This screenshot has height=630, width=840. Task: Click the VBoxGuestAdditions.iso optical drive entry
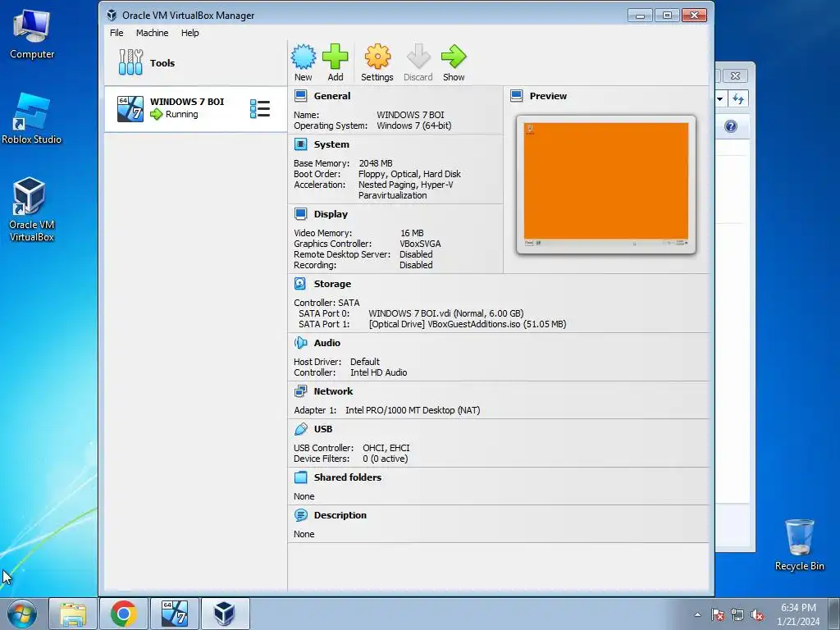click(x=468, y=324)
